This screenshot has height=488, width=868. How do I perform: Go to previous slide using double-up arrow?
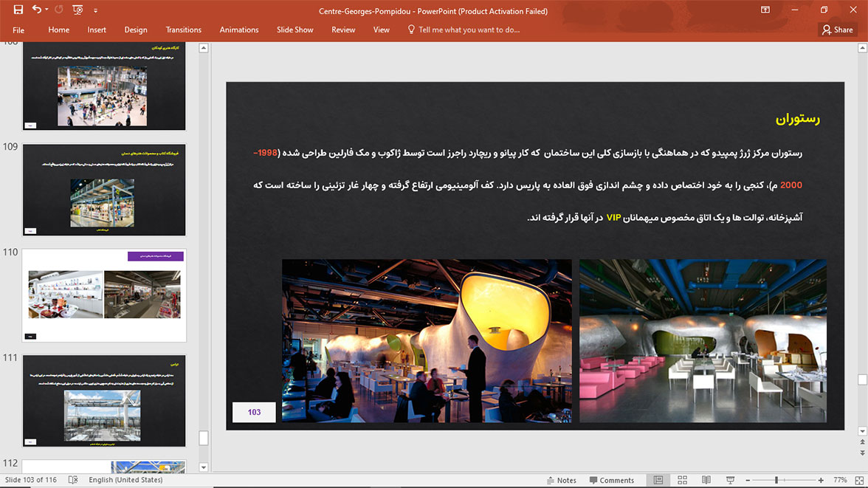[x=862, y=442]
